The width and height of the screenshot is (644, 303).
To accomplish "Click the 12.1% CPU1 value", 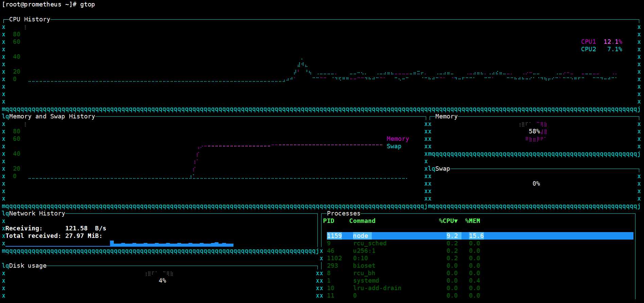I will 613,42.
